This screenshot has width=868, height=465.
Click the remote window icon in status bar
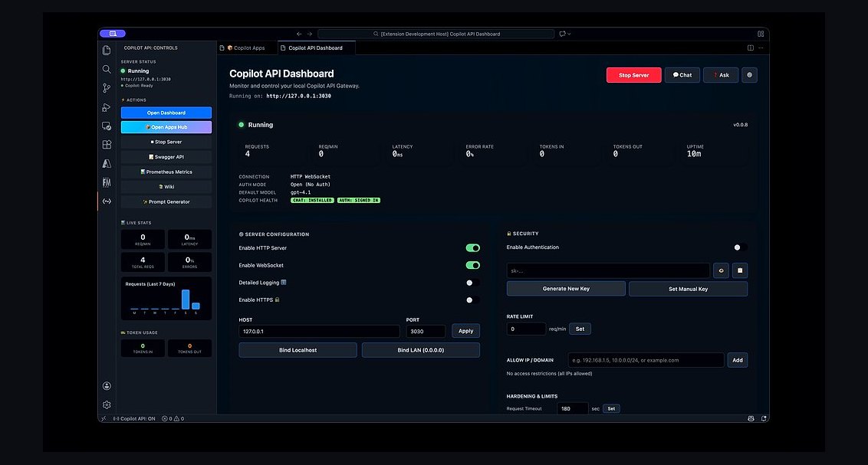point(104,419)
